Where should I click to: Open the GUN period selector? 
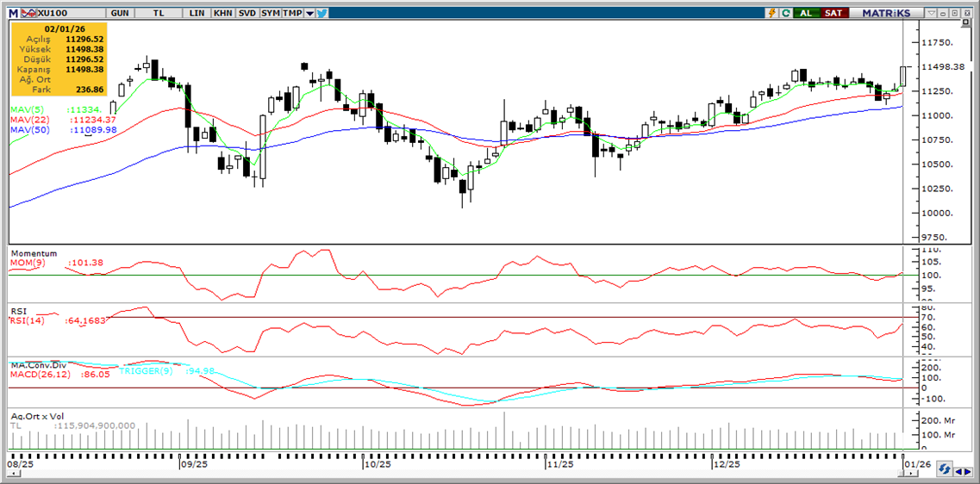121,13
